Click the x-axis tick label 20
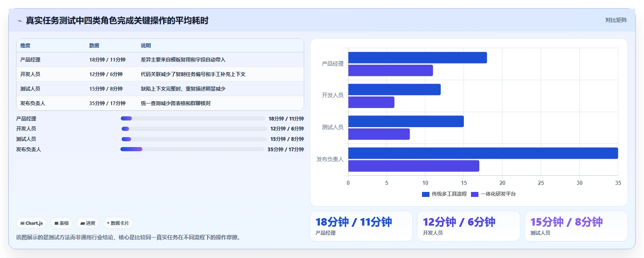This screenshot has width=644, height=258. (x=503, y=183)
